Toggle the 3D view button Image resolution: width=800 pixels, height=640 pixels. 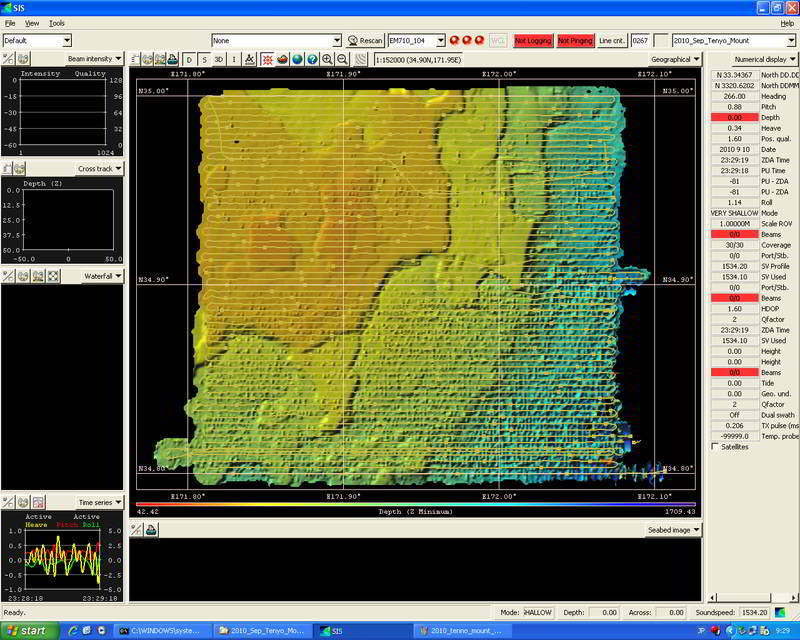click(x=218, y=60)
